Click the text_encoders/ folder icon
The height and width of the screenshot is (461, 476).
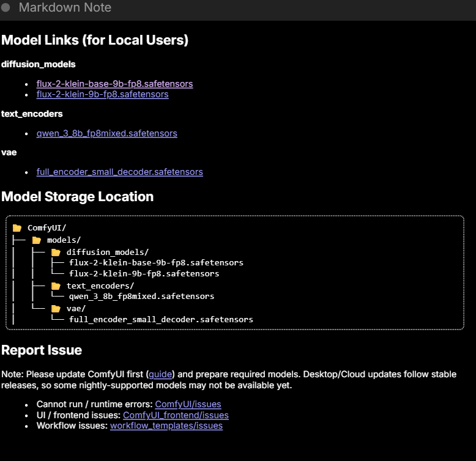point(56,286)
